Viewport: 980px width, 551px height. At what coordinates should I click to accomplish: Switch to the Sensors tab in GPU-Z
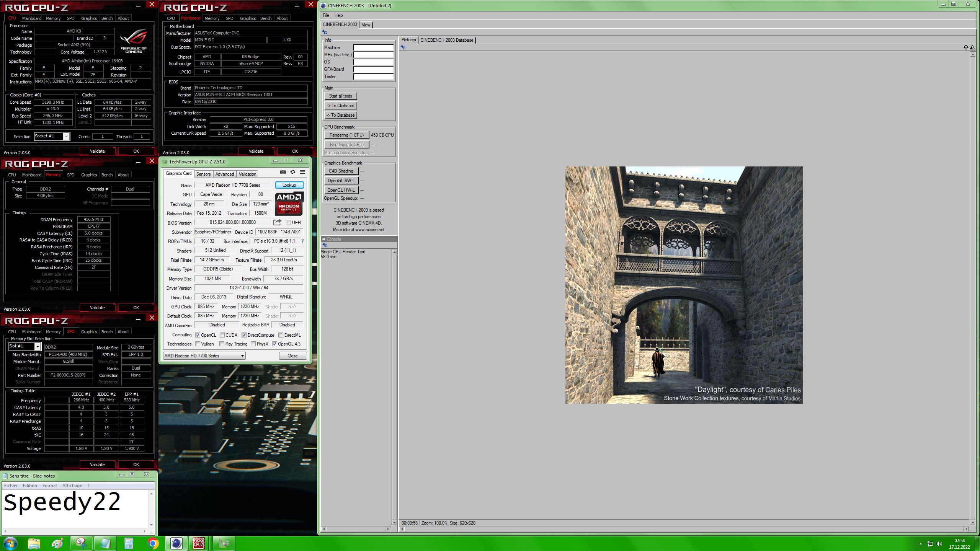click(x=203, y=174)
